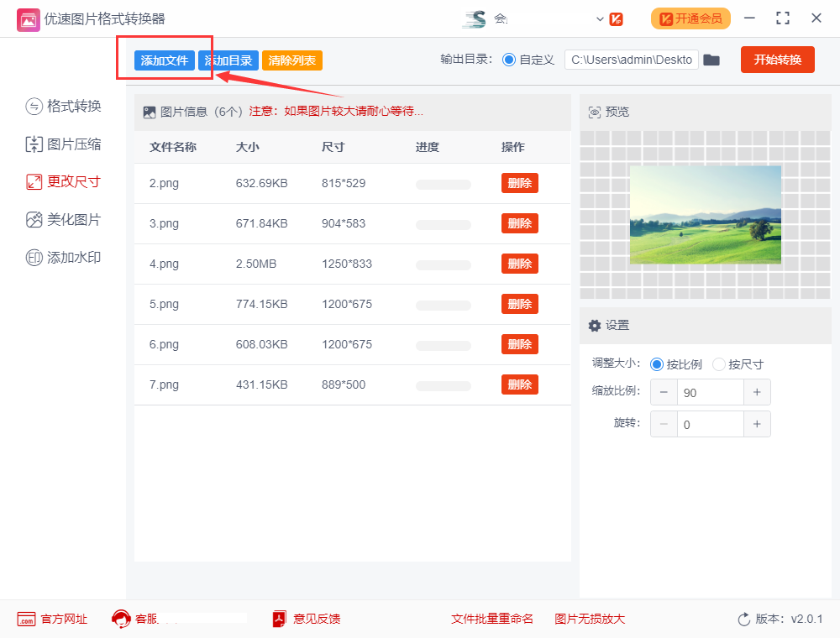Select the 自定义 output directory radio button
Viewport: 840px width, 638px height.
coord(511,60)
